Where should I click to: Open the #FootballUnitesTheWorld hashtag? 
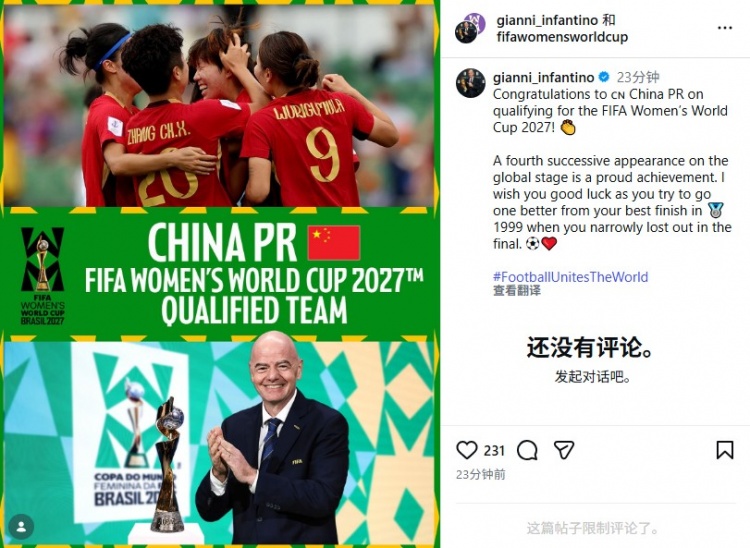[x=571, y=277]
